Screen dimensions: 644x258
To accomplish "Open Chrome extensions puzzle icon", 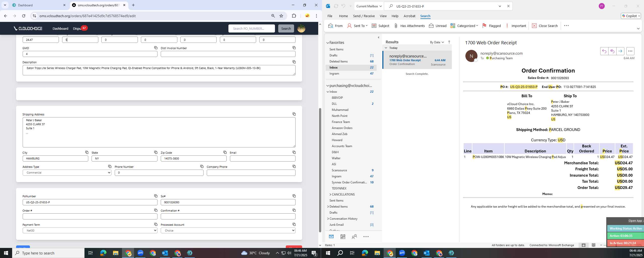I will [x=294, y=16].
